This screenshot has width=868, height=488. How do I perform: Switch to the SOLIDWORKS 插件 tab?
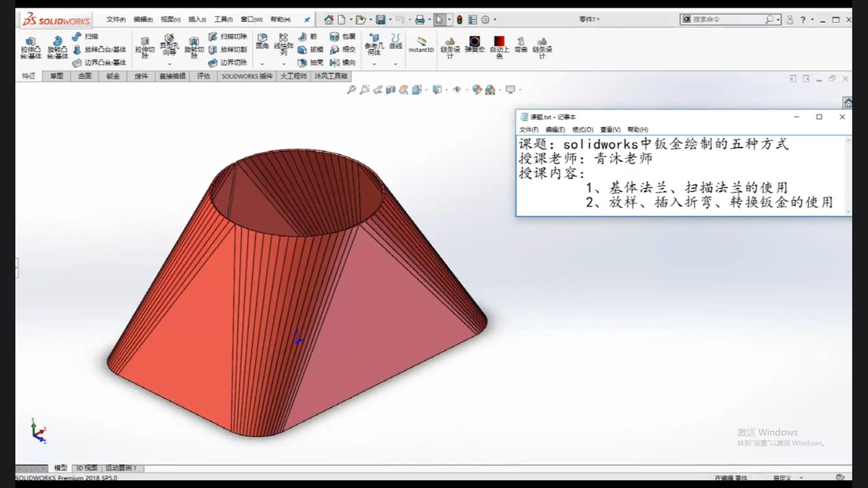pyautogui.click(x=247, y=76)
